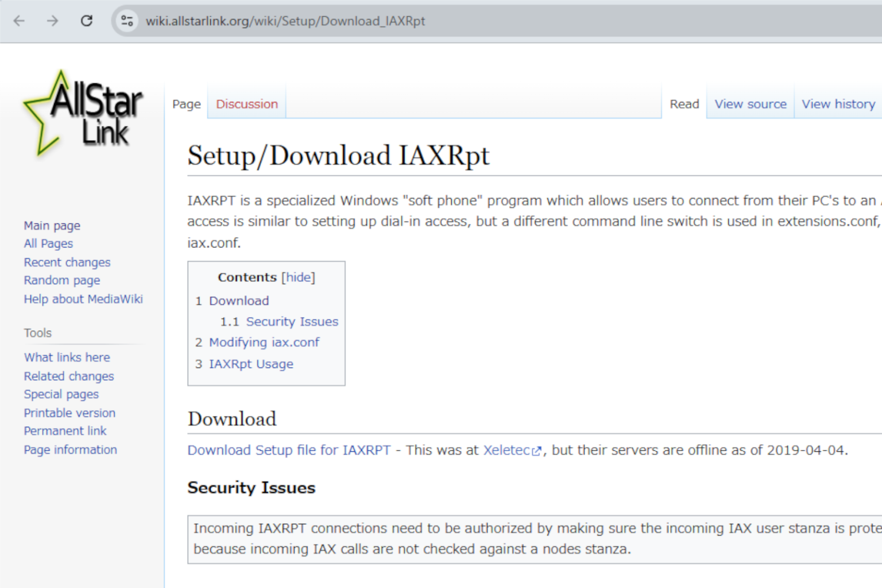Open the View history page
882x588 pixels.
point(838,104)
